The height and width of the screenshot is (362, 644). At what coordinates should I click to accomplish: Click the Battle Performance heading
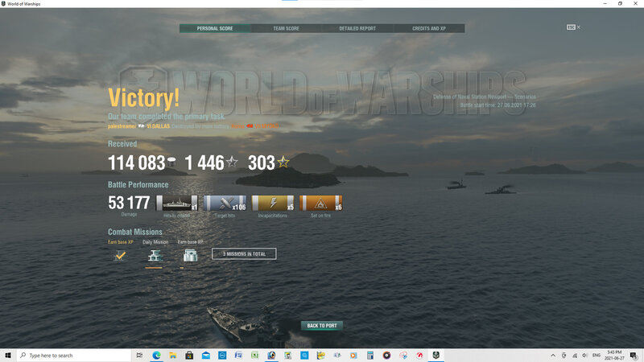pyautogui.click(x=138, y=185)
